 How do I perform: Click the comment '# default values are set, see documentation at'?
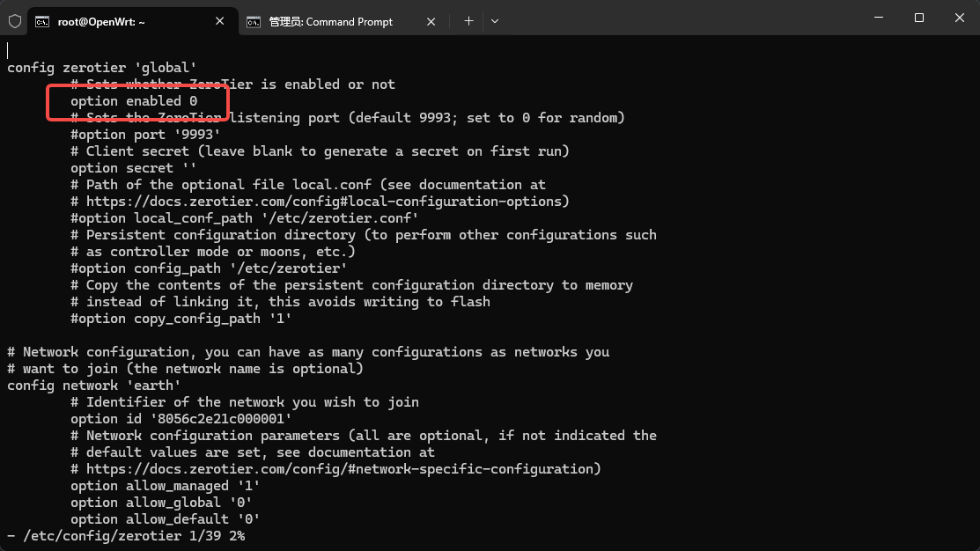click(x=253, y=452)
